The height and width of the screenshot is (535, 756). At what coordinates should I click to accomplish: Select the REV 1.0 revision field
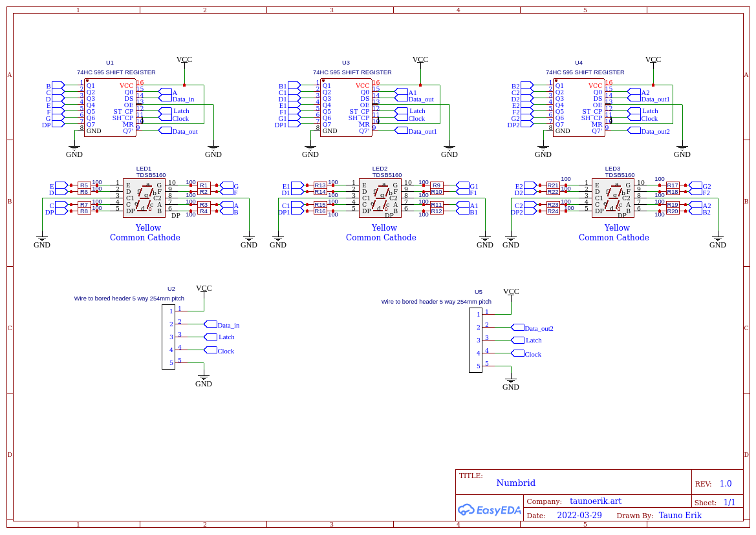click(725, 484)
